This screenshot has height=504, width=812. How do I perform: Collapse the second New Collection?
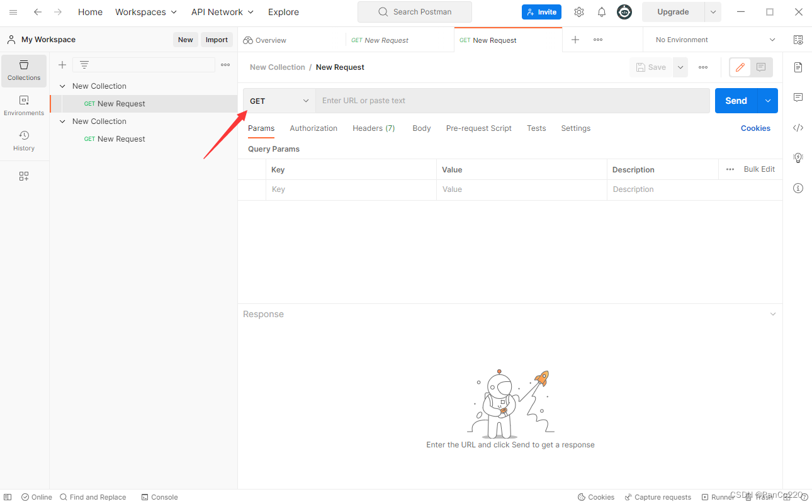(x=62, y=121)
